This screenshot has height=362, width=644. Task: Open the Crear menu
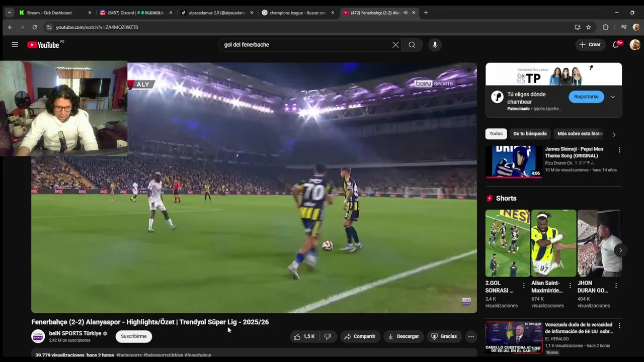pyautogui.click(x=590, y=45)
